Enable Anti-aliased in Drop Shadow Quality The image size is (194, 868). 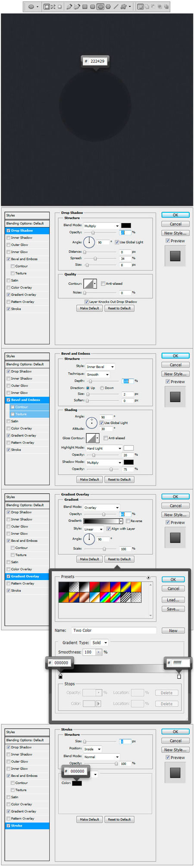[x=103, y=284]
